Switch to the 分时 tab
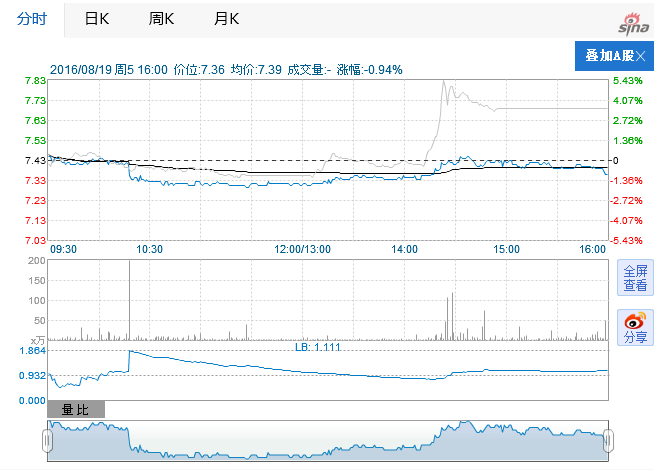The height and width of the screenshot is (472, 654). pyautogui.click(x=32, y=19)
